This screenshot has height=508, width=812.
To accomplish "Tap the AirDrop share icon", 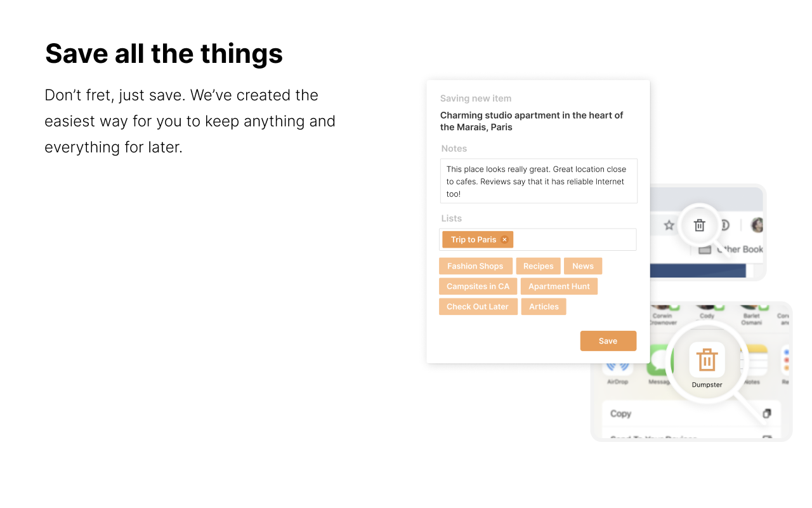I will (x=617, y=367).
